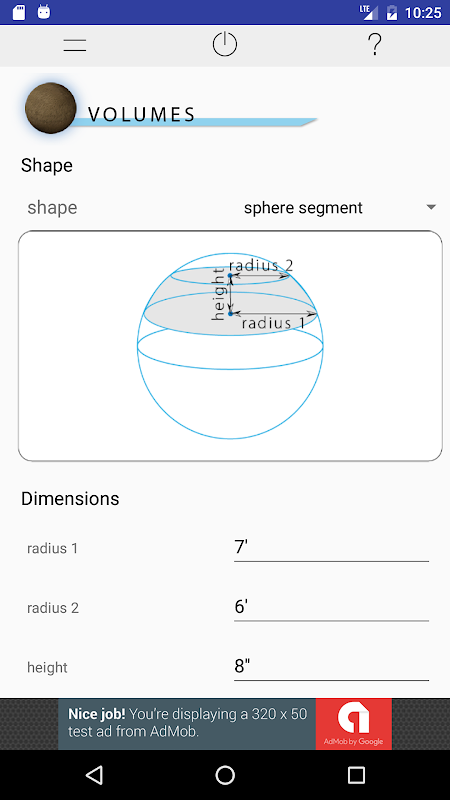Screen dimensions: 450x800
Task: Open help via question mark icon
Action: click(x=374, y=44)
